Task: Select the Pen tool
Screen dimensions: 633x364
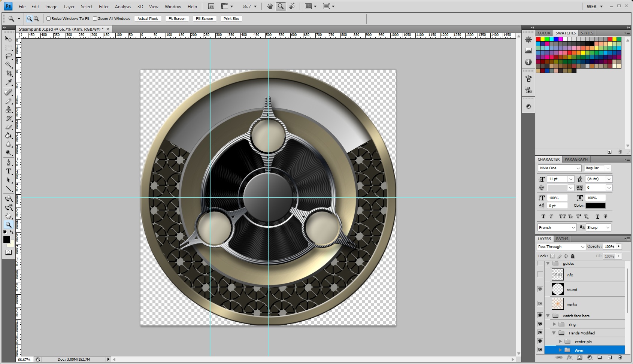Action: (x=9, y=163)
